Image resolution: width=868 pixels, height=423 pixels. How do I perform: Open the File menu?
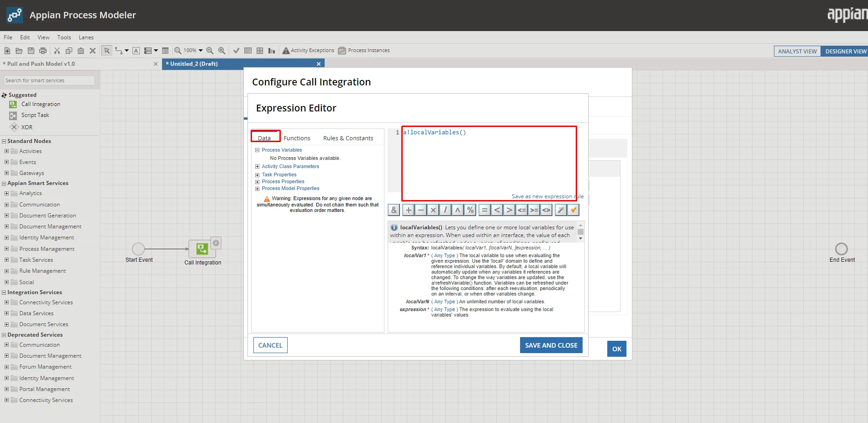[x=8, y=37]
